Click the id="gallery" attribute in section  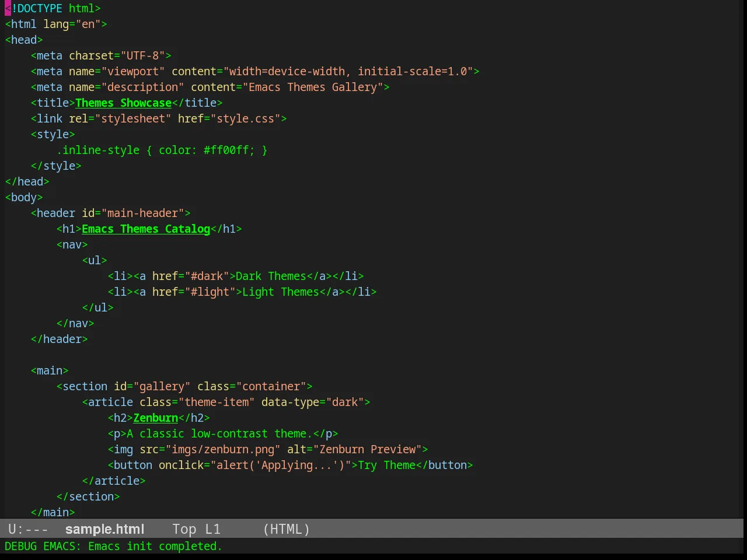coord(152,386)
